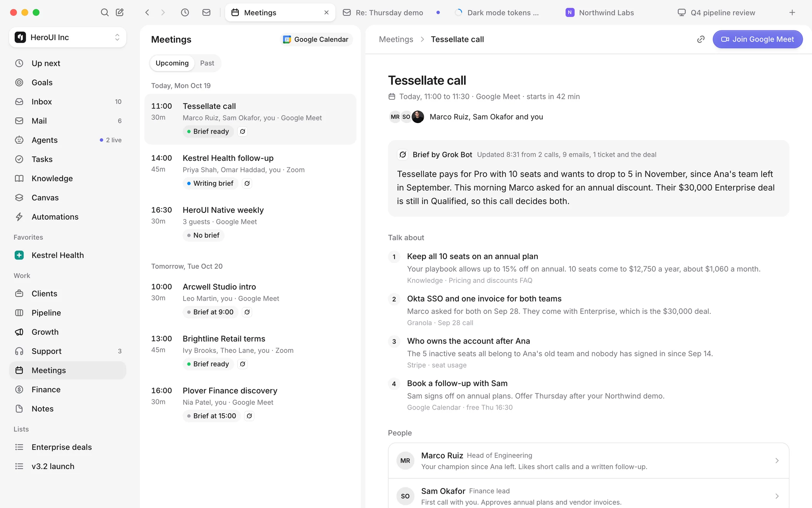
Task: Select the Brightline Retail terms meeting
Action: pos(250,351)
